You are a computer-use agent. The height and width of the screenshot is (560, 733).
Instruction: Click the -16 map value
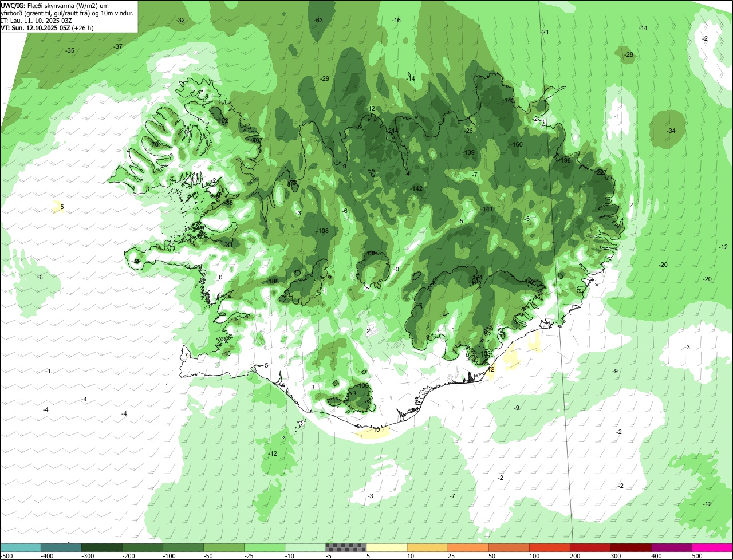pos(396,20)
